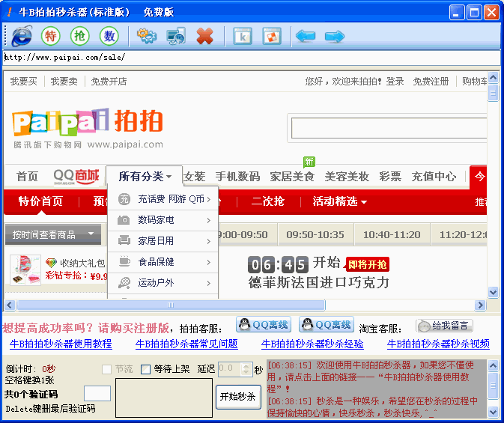The image size is (504, 423).
Task: Click the red X toolbar icon
Action: click(x=204, y=35)
